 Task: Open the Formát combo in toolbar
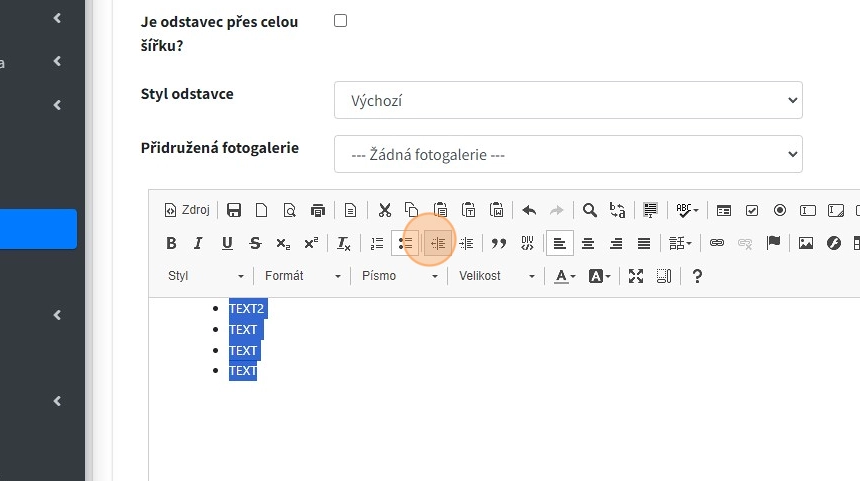302,276
